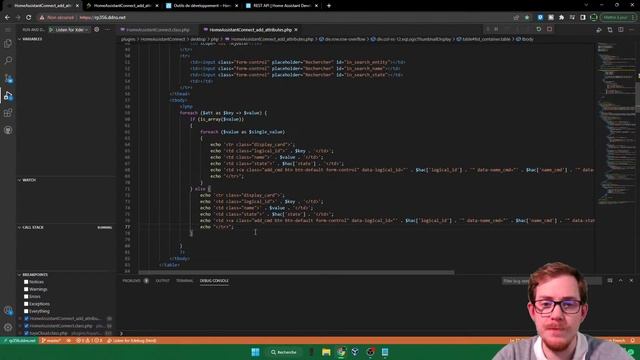Click the editor's open changes icon

pyautogui.click(x=610, y=30)
